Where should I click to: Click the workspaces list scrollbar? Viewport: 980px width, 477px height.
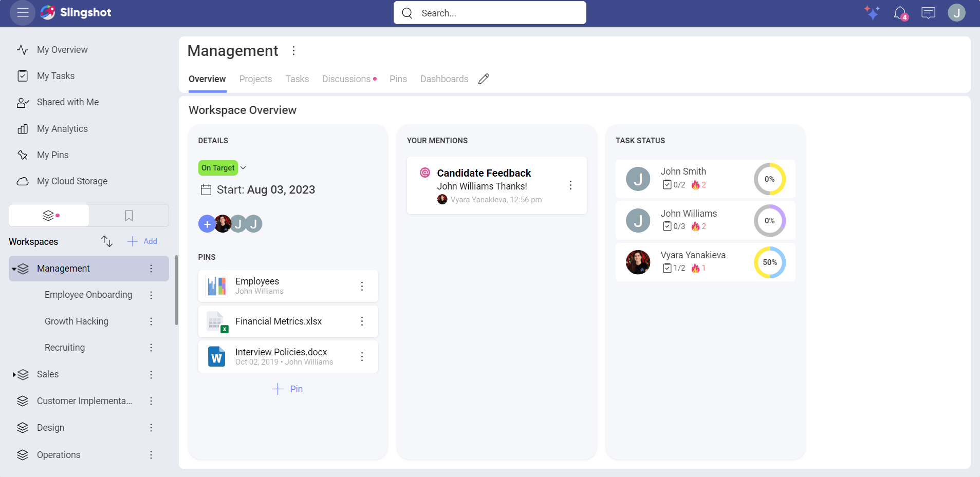177,291
